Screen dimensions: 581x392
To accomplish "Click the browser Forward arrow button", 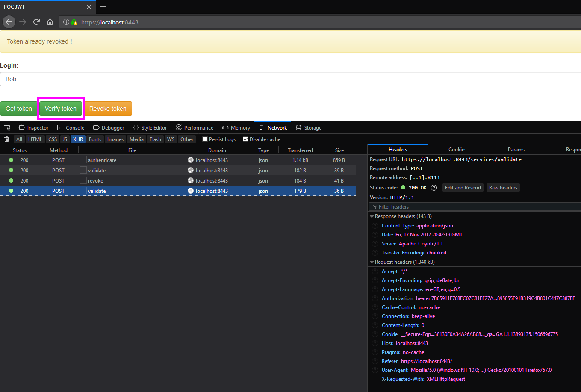I will [23, 22].
